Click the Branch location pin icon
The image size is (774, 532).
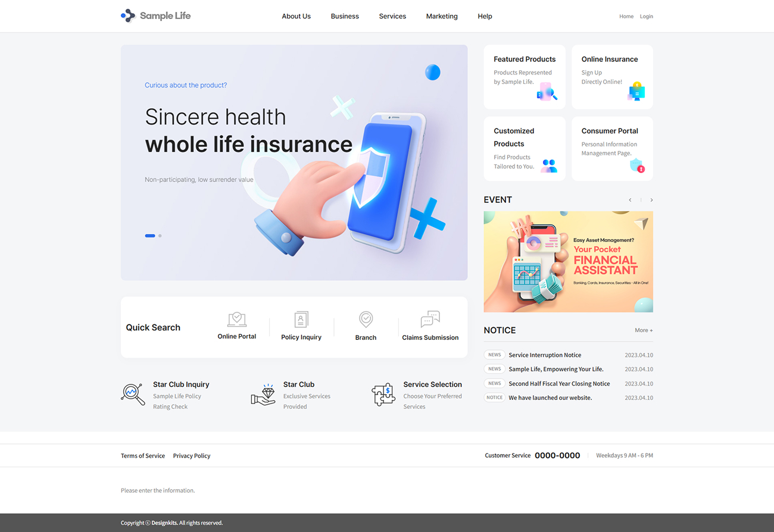pyautogui.click(x=366, y=320)
